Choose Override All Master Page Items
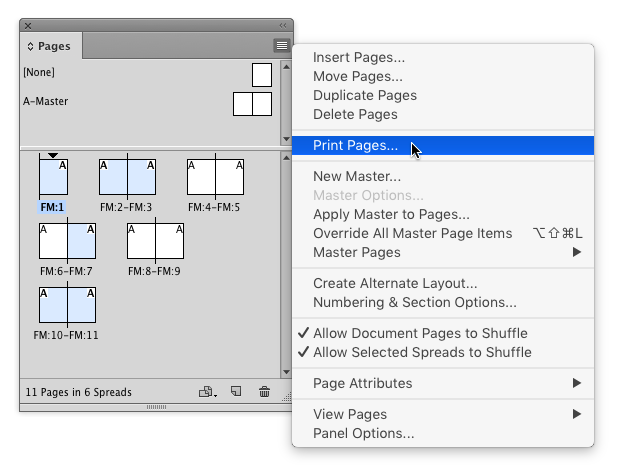 (443, 233)
